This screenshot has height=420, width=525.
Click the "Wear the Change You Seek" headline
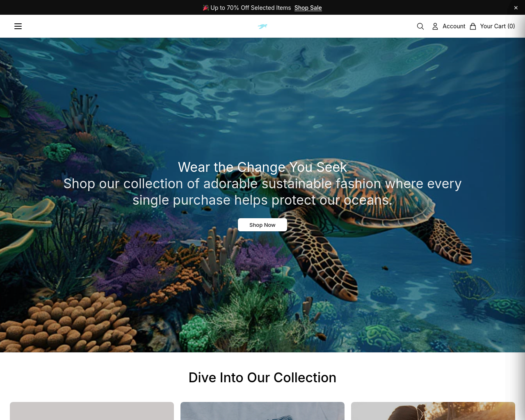point(262,167)
